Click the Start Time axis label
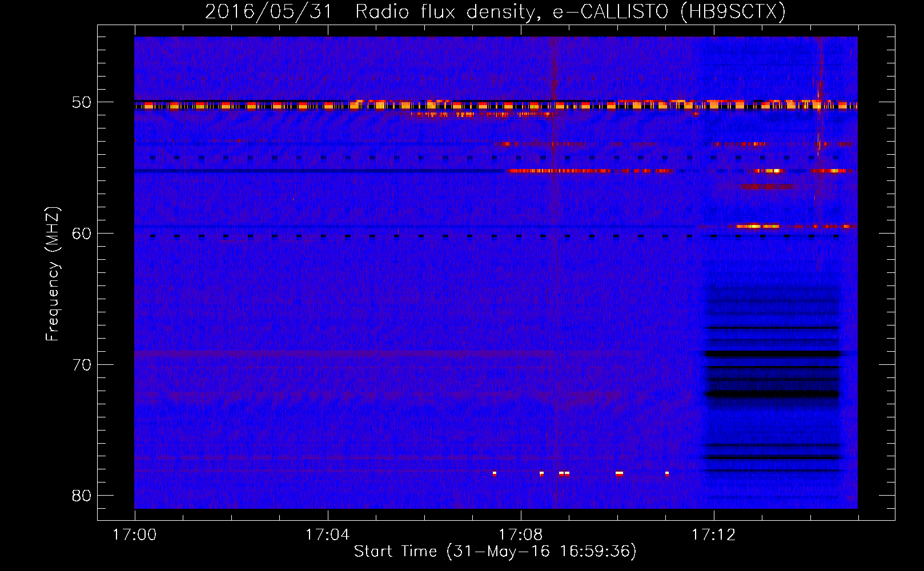 click(x=495, y=552)
